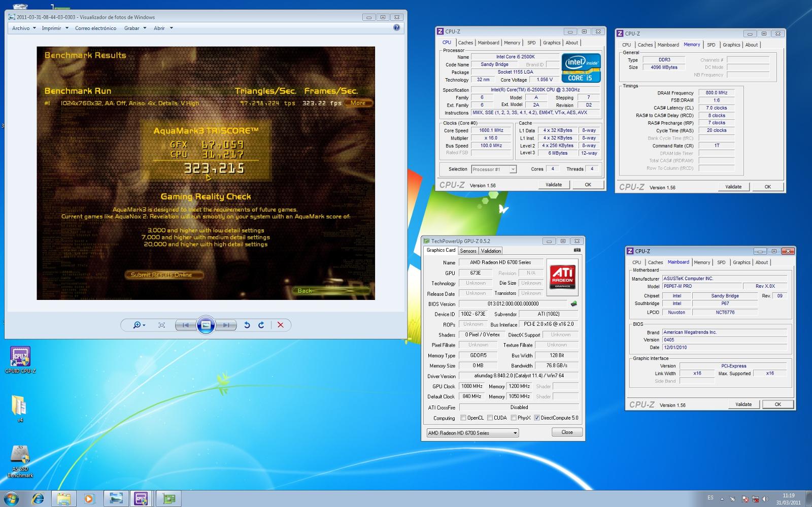Select About tab in top-left CPU-Z

pyautogui.click(x=572, y=43)
